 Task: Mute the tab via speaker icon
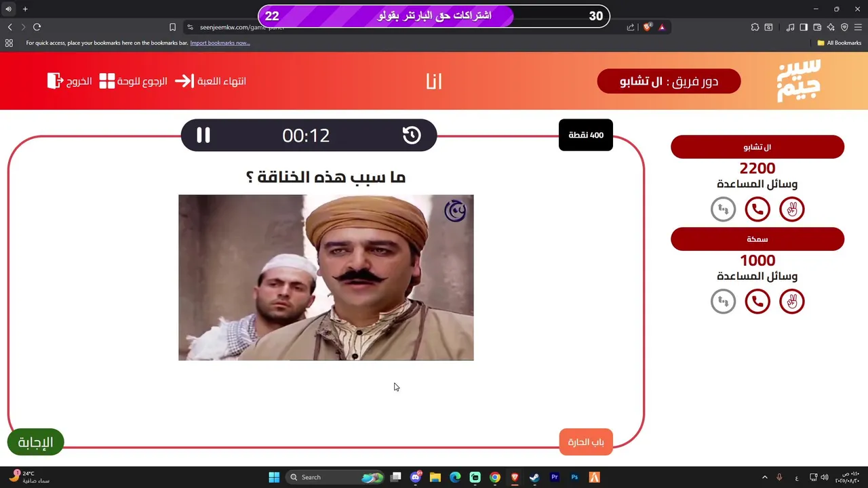click(8, 9)
